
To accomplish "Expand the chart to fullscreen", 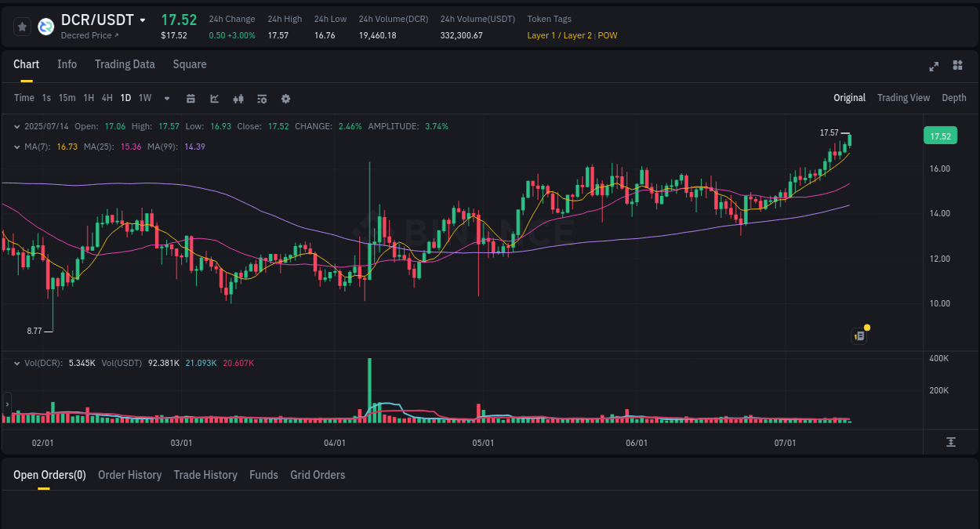I will [934, 67].
